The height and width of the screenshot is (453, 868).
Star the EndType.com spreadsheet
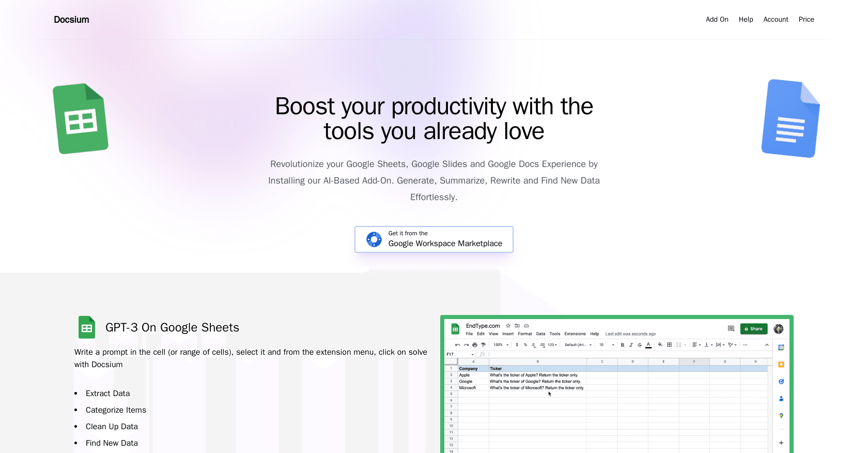[508, 326]
